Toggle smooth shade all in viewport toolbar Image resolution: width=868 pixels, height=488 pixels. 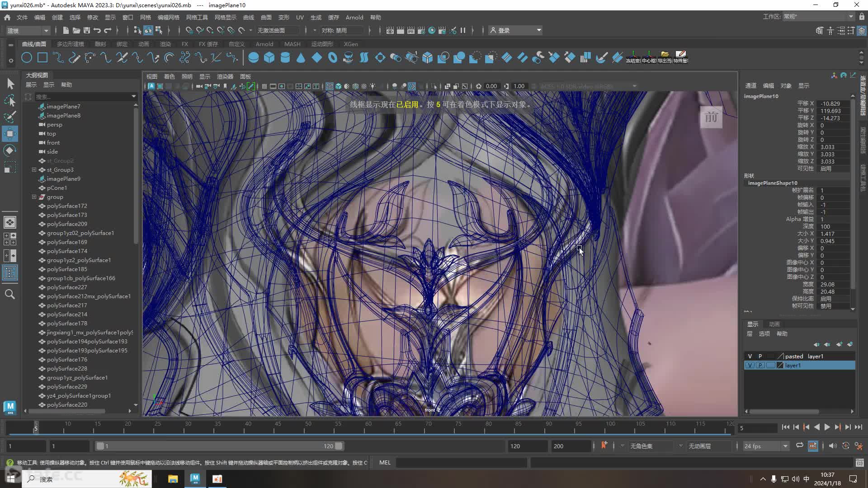pos(338,86)
